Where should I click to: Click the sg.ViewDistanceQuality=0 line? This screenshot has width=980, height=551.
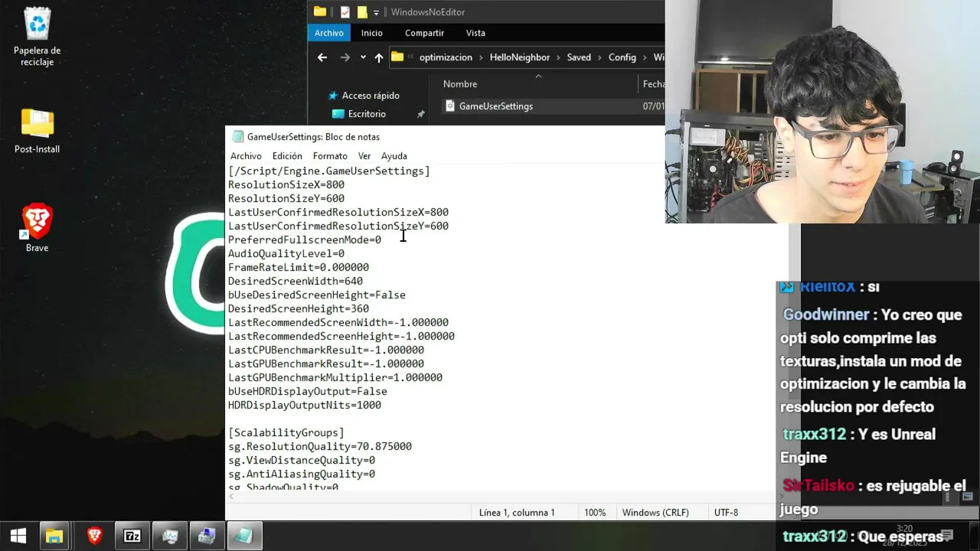point(302,460)
